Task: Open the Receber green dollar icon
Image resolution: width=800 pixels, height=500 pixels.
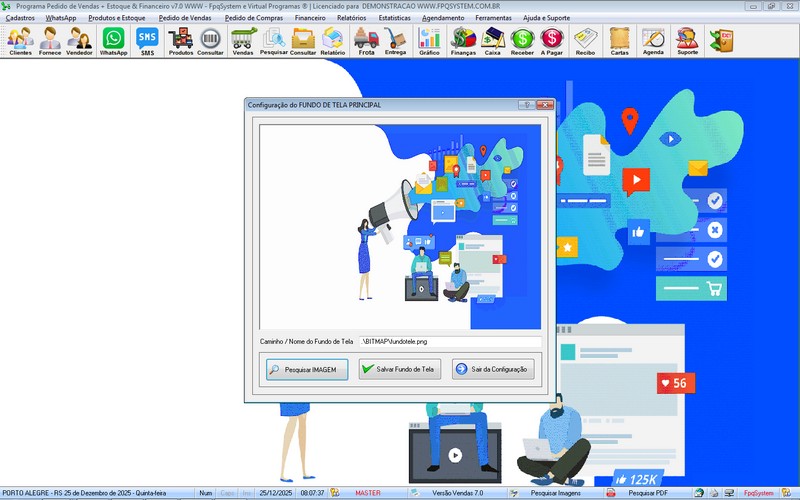Action: 522,41
